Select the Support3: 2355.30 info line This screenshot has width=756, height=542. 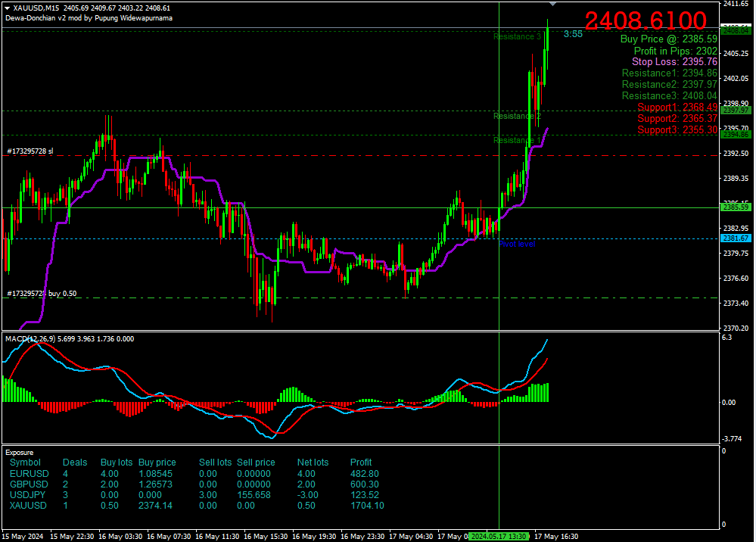(x=677, y=129)
